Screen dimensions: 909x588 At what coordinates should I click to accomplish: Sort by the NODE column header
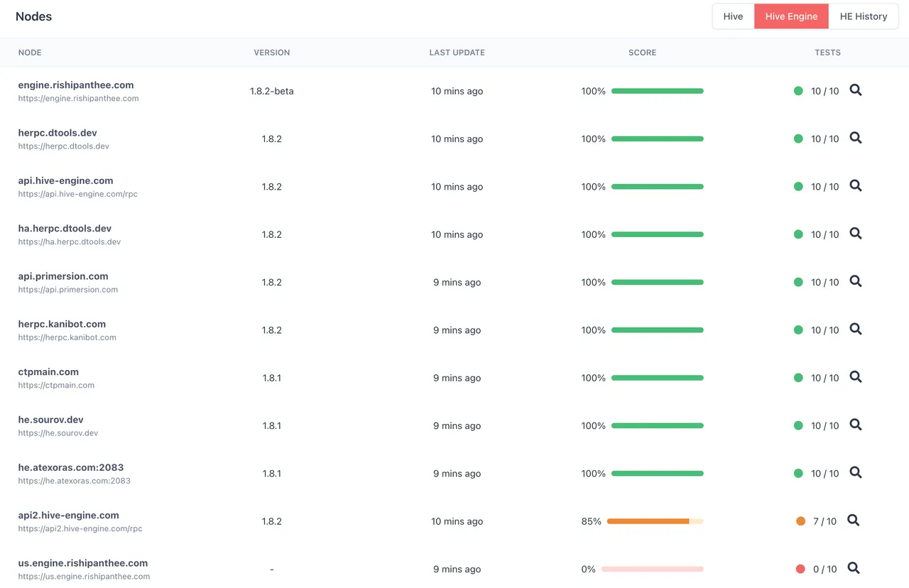30,53
